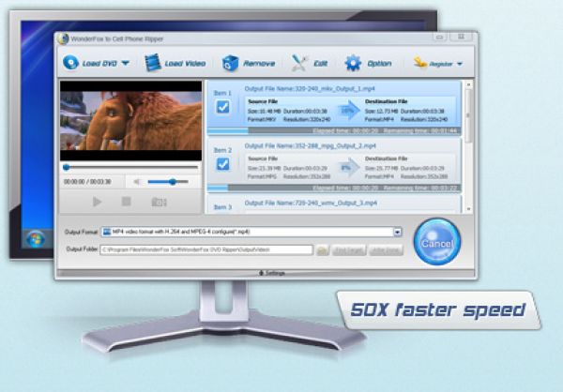
Task: Uncheck the Item 1 checkbox
Action: click(x=223, y=107)
